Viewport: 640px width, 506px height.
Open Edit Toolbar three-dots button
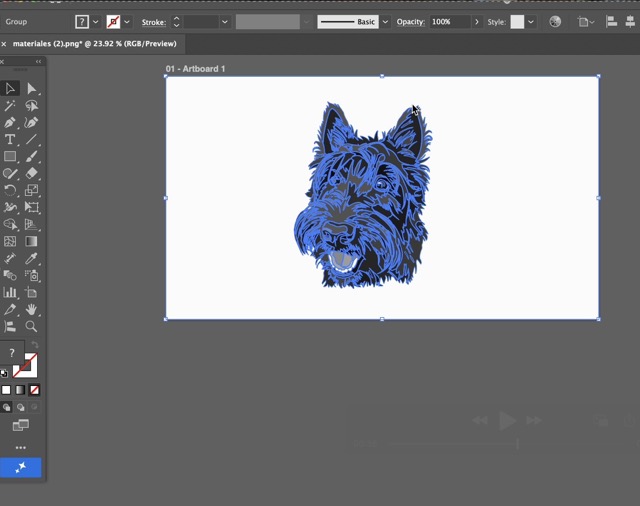point(20,448)
